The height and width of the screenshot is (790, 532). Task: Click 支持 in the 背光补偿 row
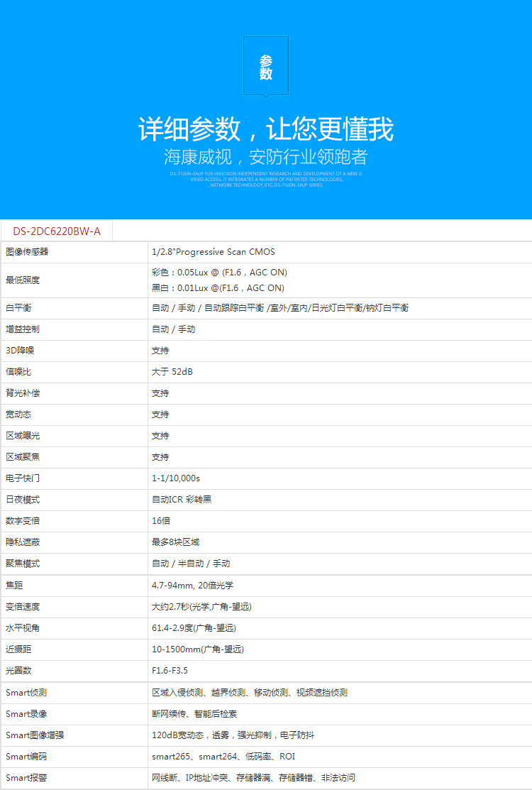point(160,393)
